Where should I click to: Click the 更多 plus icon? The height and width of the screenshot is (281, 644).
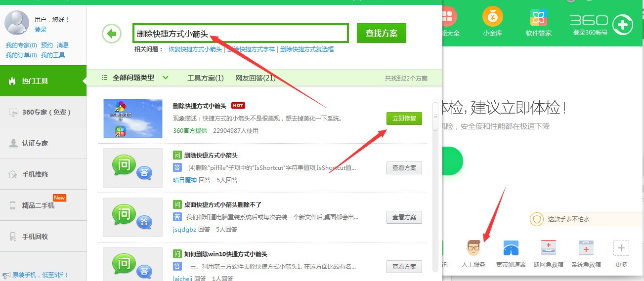(621, 247)
